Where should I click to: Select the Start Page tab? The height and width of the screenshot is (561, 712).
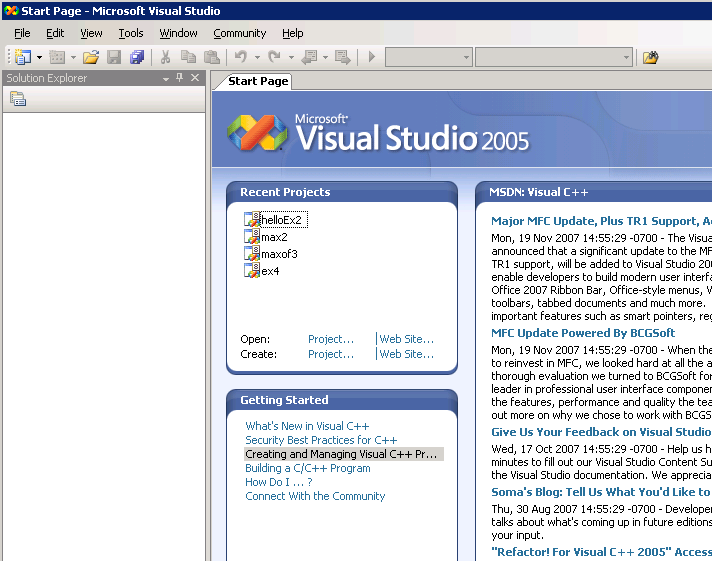pos(258,81)
